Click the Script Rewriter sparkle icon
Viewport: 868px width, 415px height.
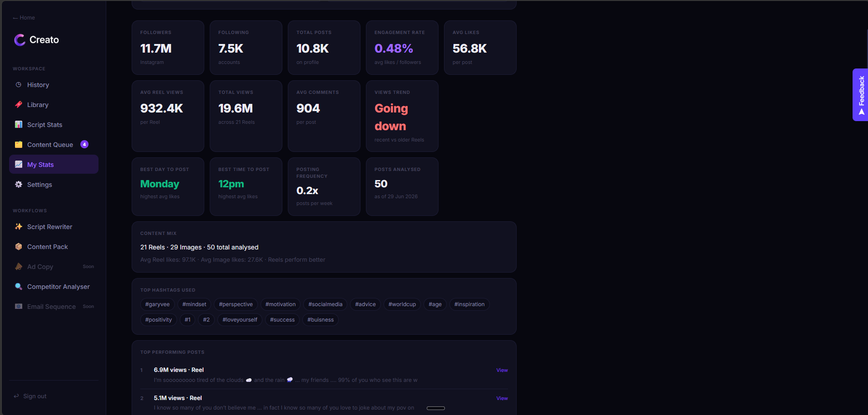19,227
